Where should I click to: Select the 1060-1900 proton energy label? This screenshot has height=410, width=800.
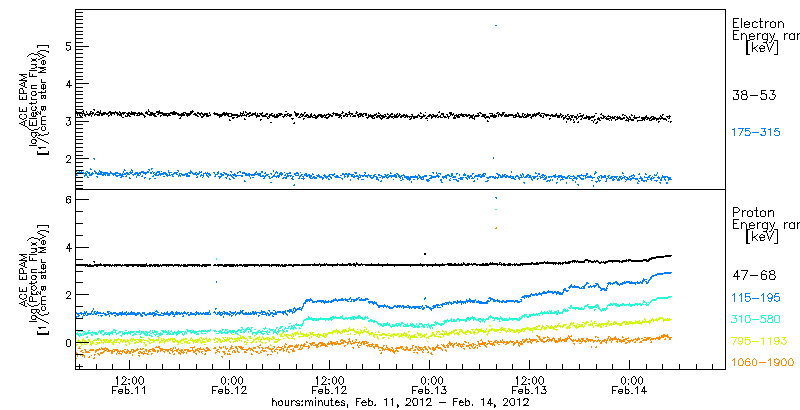click(x=763, y=363)
